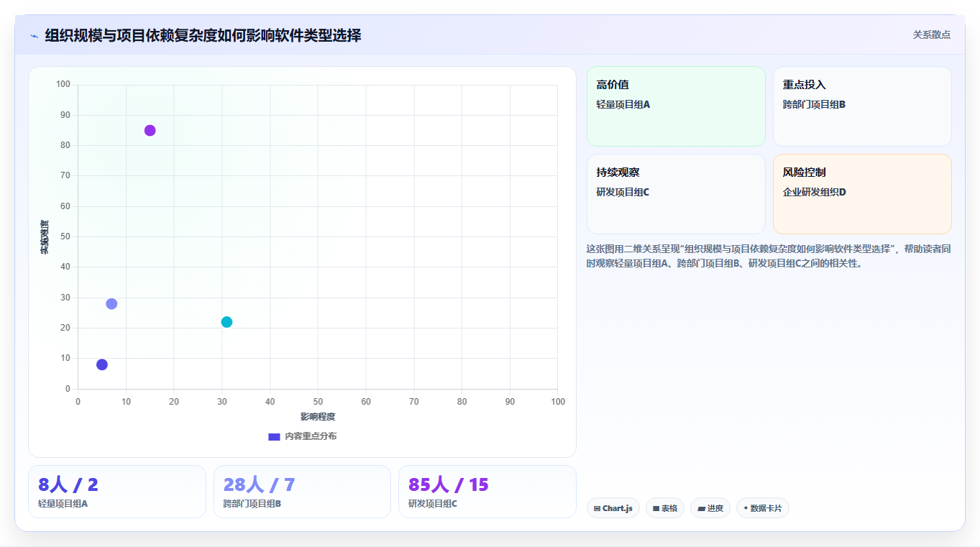The image size is (980, 547).
Task: Click the lightning icon beside the title
Action: coord(34,36)
